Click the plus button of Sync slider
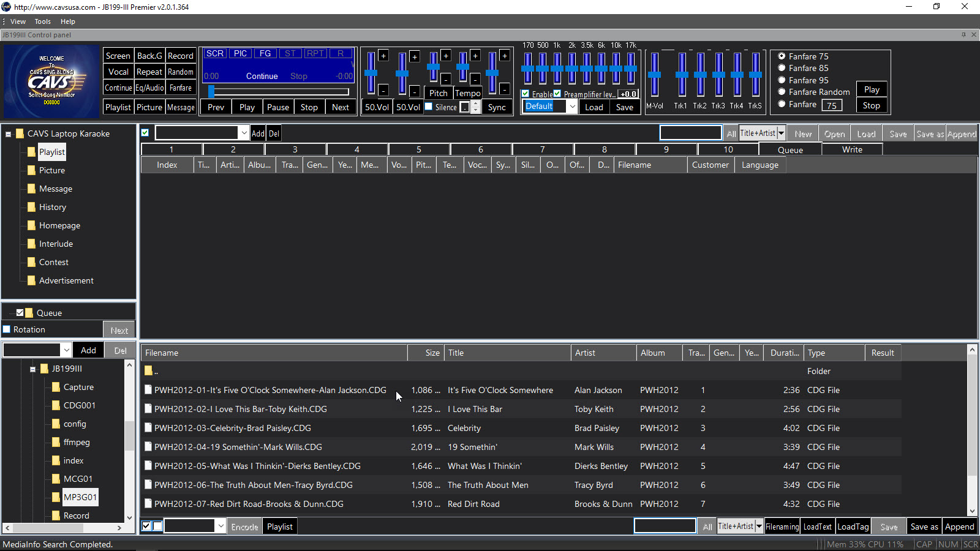 click(505, 56)
